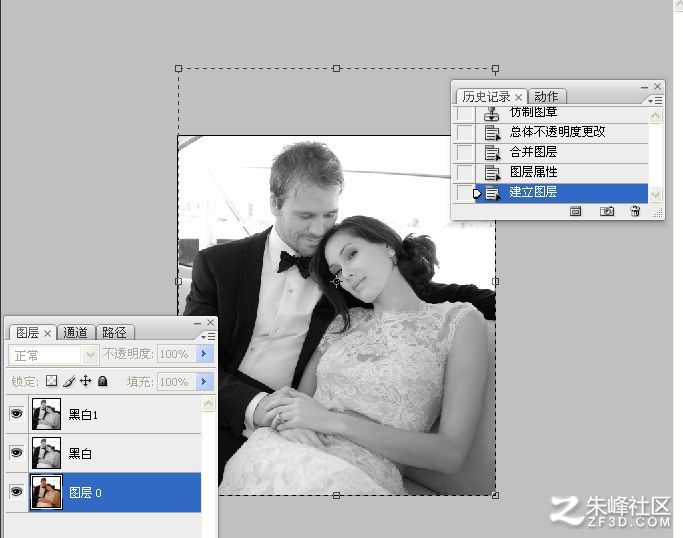Toggle lock all padlock icon
The image size is (683, 538).
coord(102,381)
